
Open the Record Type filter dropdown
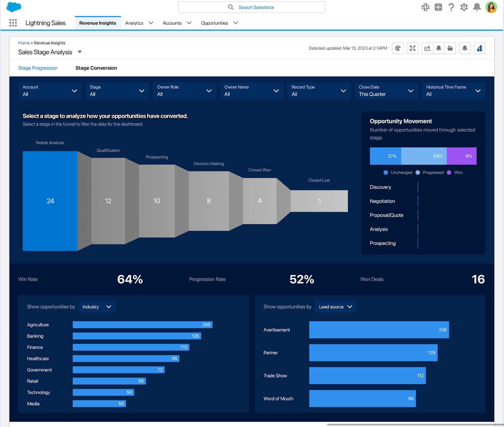click(x=319, y=91)
